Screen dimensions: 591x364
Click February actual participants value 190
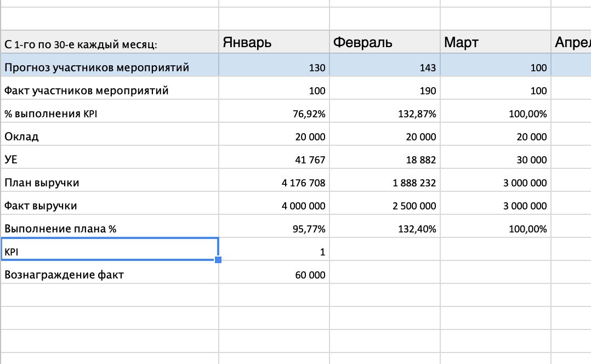[x=384, y=90]
